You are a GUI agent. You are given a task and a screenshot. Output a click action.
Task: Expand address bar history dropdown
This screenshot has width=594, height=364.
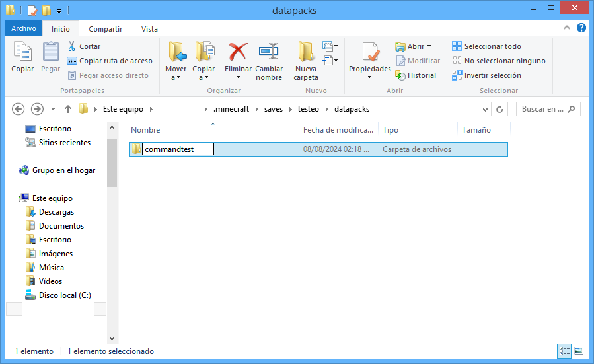coord(485,109)
